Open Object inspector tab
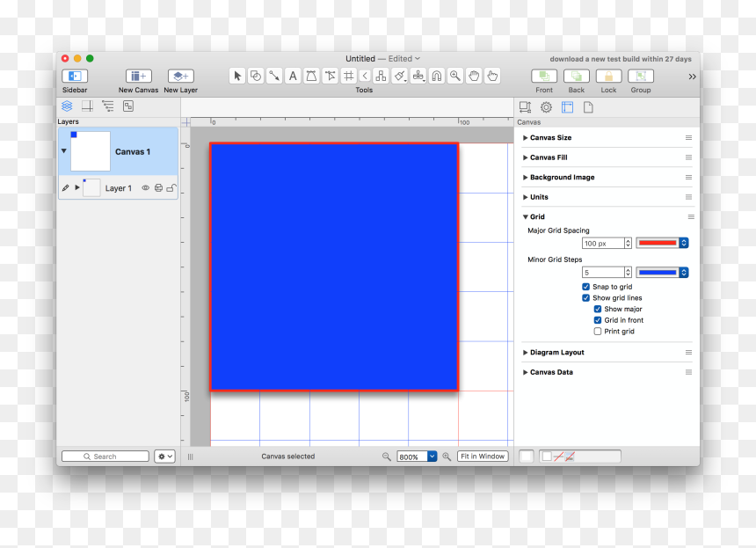This screenshot has height=548, width=756. 525,107
